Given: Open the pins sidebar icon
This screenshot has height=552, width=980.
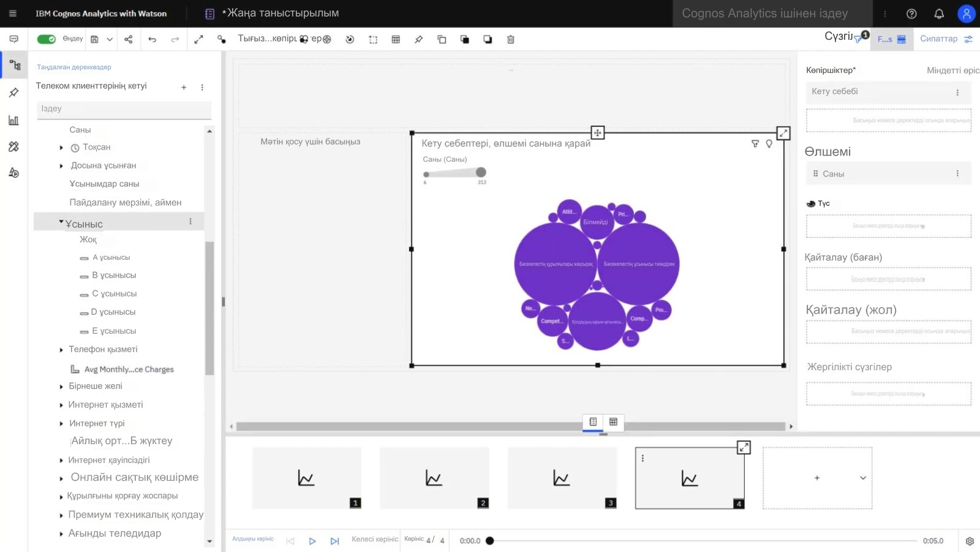Looking at the screenshot, I should pyautogui.click(x=13, y=93).
